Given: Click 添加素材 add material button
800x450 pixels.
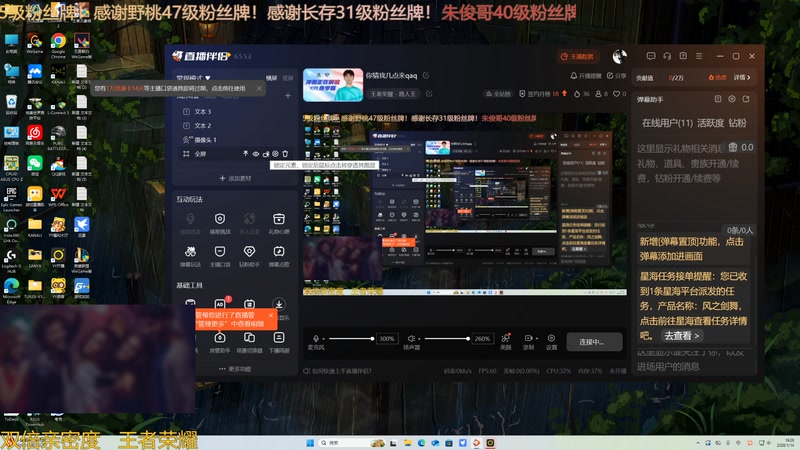Looking at the screenshot, I should 235,178.
